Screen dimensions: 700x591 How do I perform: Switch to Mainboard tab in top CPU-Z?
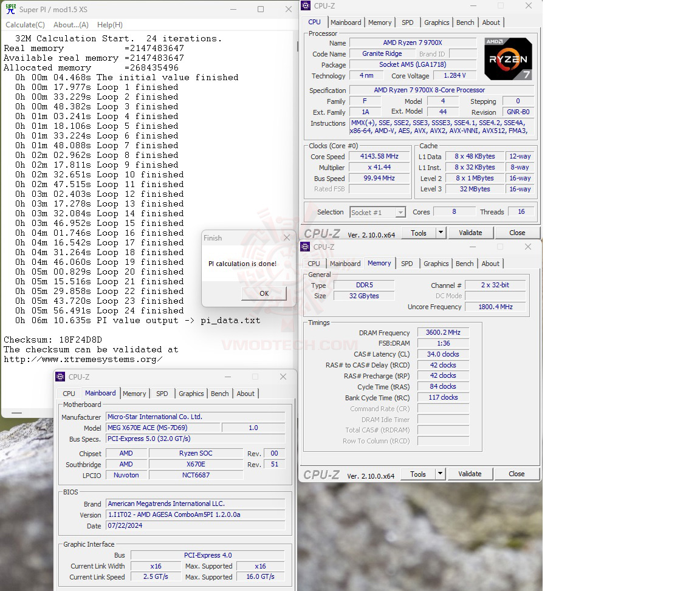point(346,22)
